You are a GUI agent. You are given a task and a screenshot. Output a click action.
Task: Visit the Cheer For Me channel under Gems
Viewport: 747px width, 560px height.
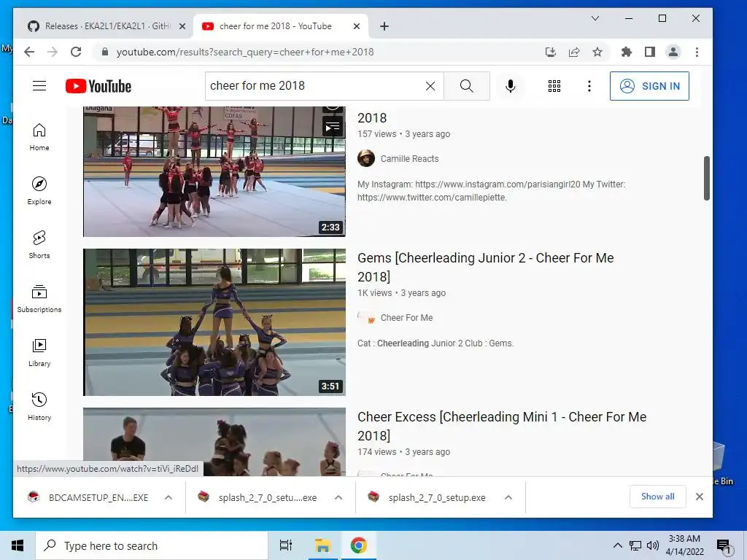406,318
